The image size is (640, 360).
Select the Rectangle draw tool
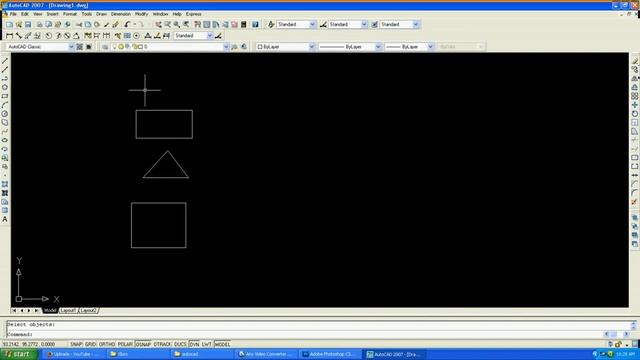coord(5,96)
